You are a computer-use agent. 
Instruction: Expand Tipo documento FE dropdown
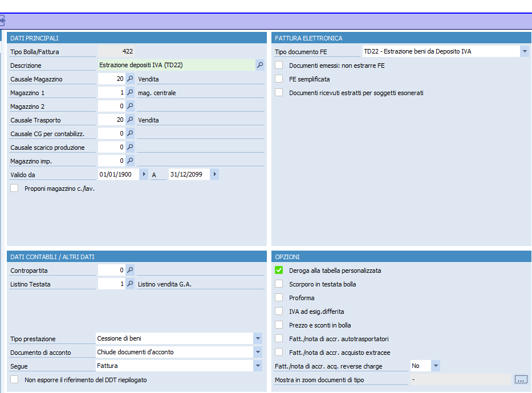[525, 51]
